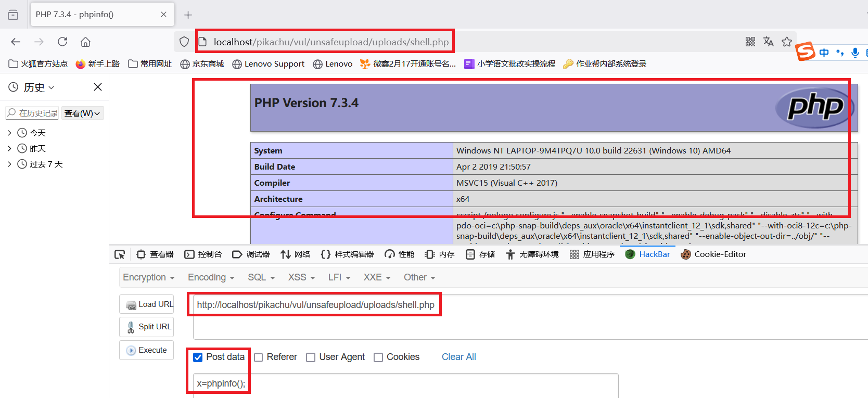Switch to 网络 network tab
This screenshot has height=398, width=868.
295,254
